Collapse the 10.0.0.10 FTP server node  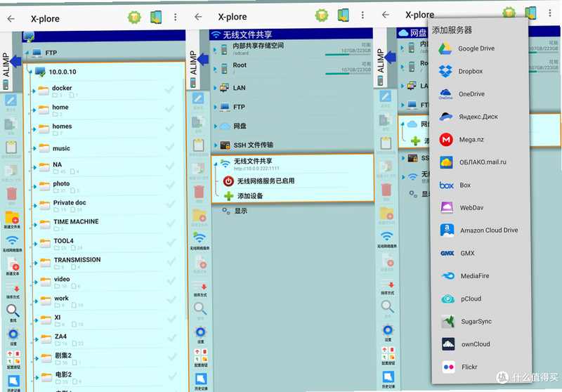coord(30,72)
